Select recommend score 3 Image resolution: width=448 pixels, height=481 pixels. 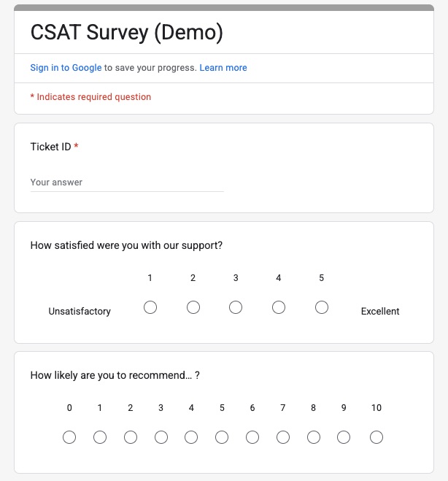click(x=161, y=437)
